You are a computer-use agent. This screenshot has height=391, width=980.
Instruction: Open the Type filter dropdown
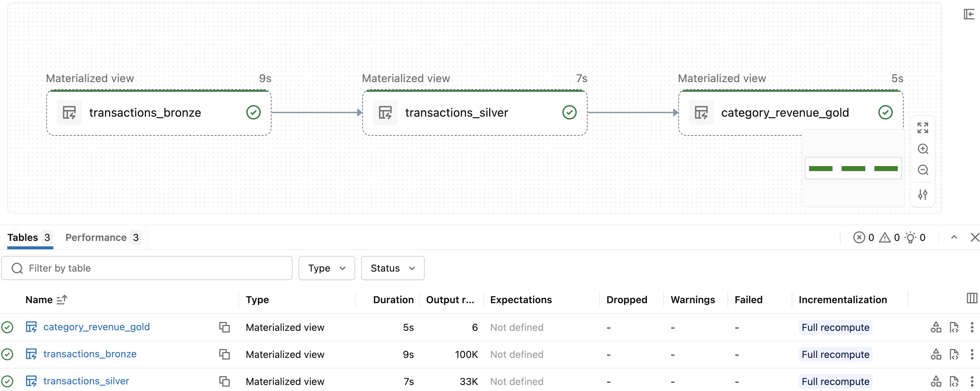coord(326,268)
